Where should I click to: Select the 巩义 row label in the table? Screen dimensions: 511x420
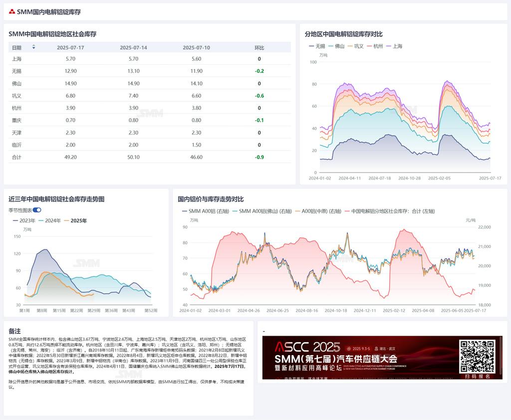coord(16,96)
